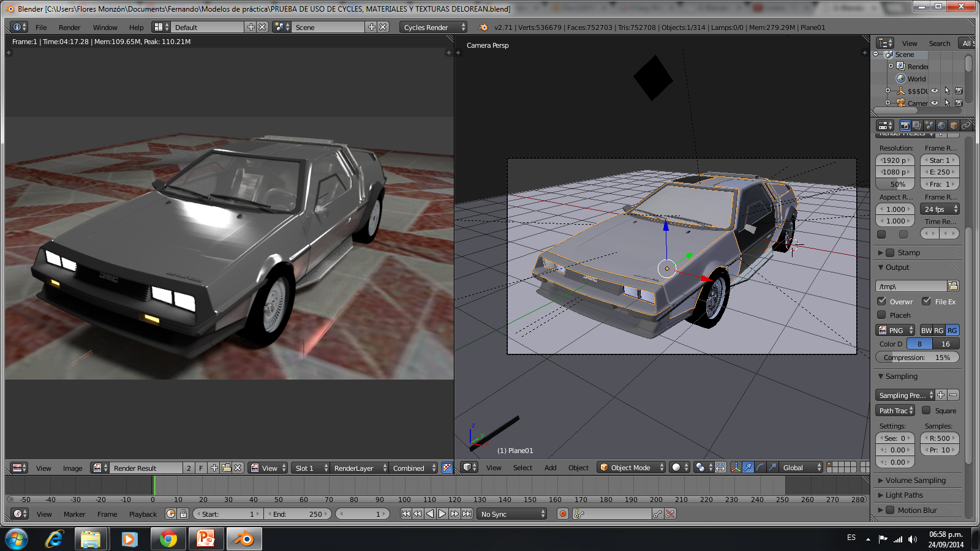The image size is (980, 551).
Task: Toggle the Overwrite checkbox in Output
Action: [882, 301]
